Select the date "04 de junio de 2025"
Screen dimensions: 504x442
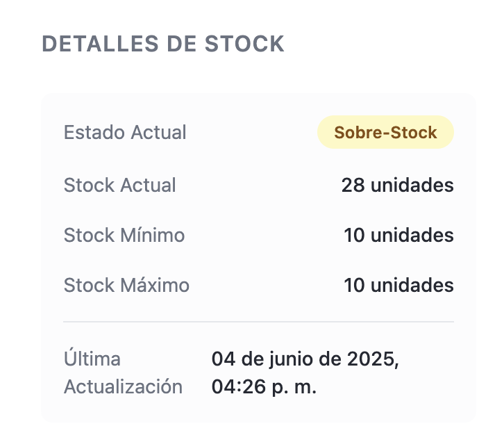point(305,360)
